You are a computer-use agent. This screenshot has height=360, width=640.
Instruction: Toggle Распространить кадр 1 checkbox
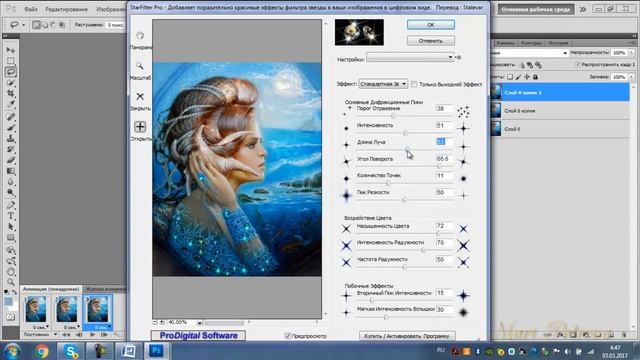pyautogui.click(x=578, y=64)
